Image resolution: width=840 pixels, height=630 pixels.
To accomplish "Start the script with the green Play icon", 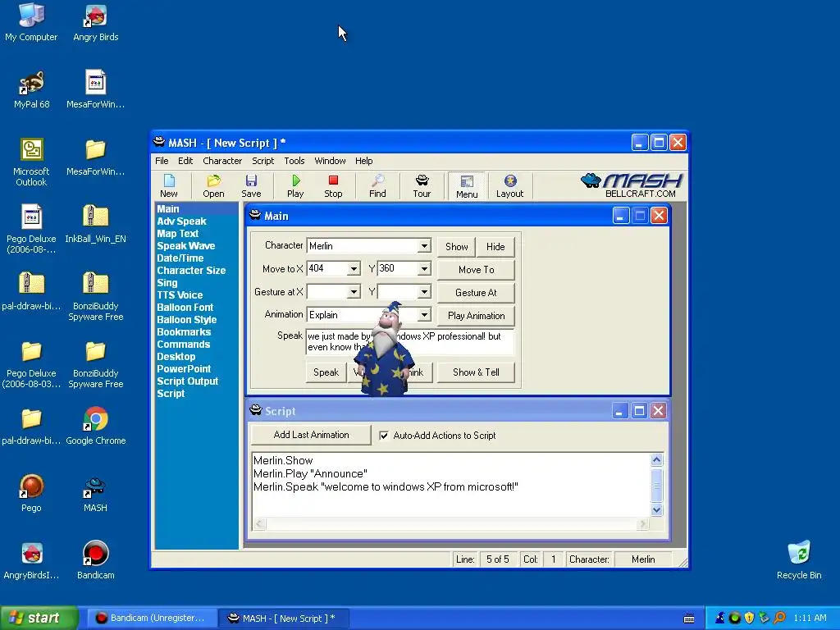I will (x=295, y=186).
